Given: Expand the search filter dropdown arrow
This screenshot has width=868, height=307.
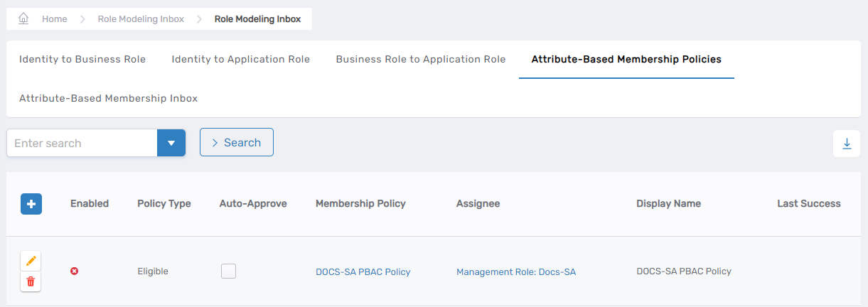Looking at the screenshot, I should coord(171,143).
